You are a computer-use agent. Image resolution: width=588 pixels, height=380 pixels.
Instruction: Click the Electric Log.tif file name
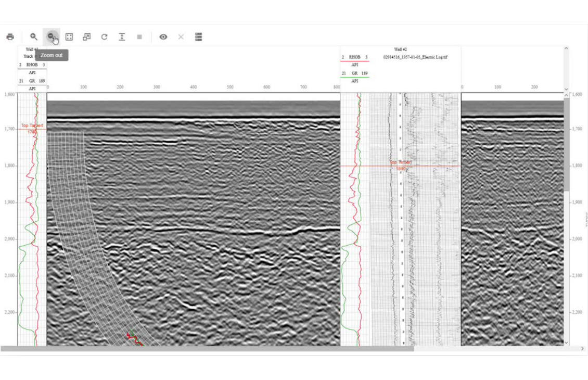[x=415, y=57]
